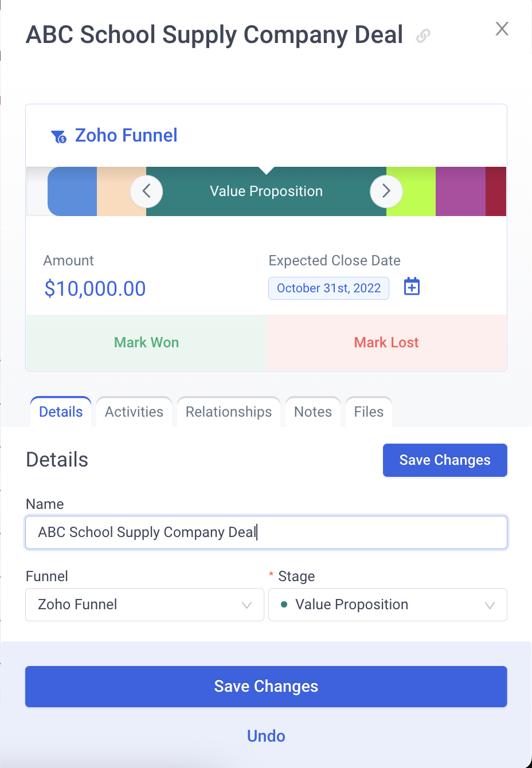This screenshot has width=532, height=768.
Task: Undo changes via Undo link
Action: [266, 736]
